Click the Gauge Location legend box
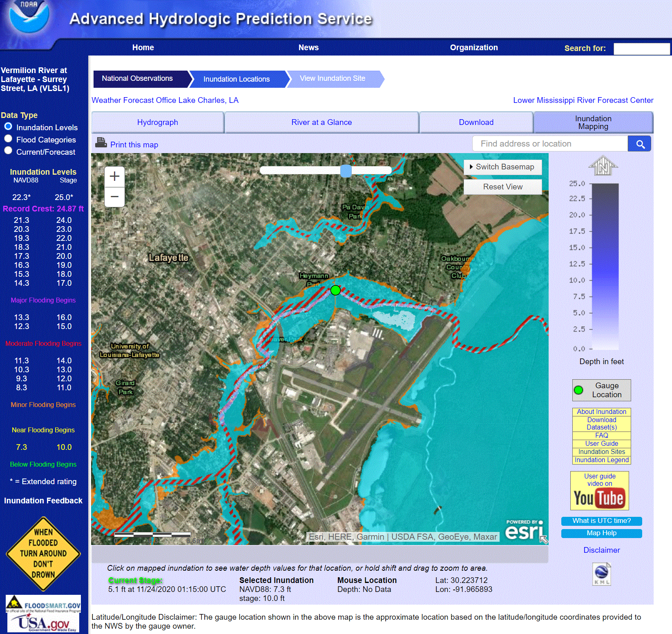 (x=601, y=390)
